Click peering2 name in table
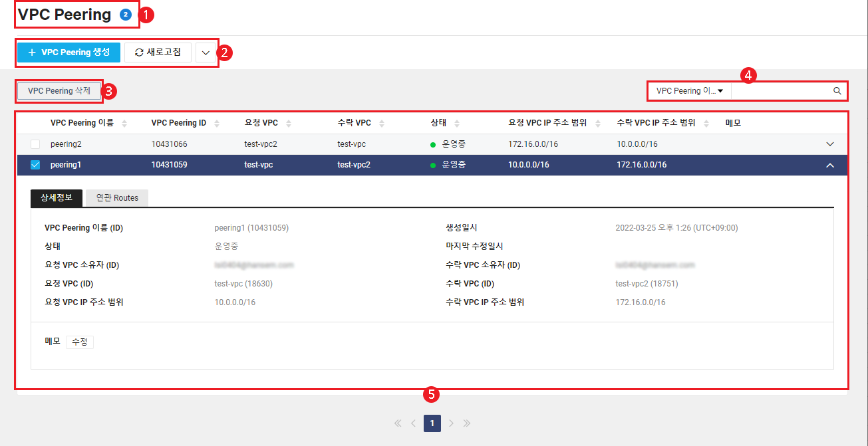868x446 pixels. [66, 144]
